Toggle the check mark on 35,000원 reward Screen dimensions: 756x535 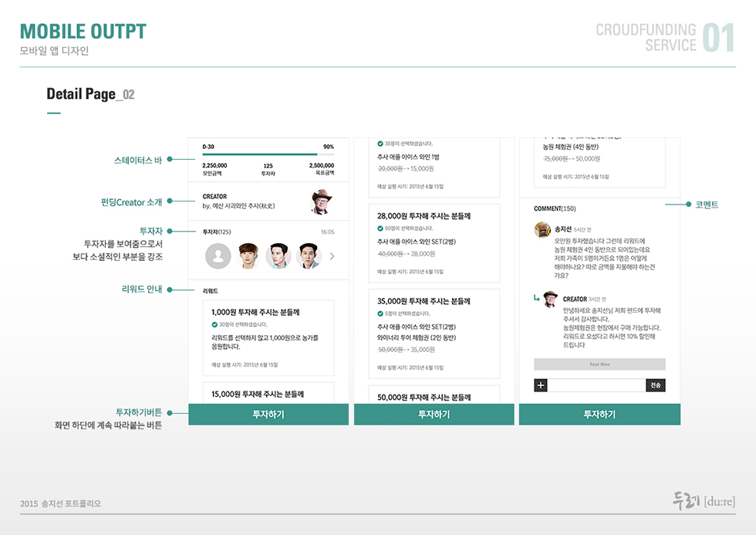[380, 313]
